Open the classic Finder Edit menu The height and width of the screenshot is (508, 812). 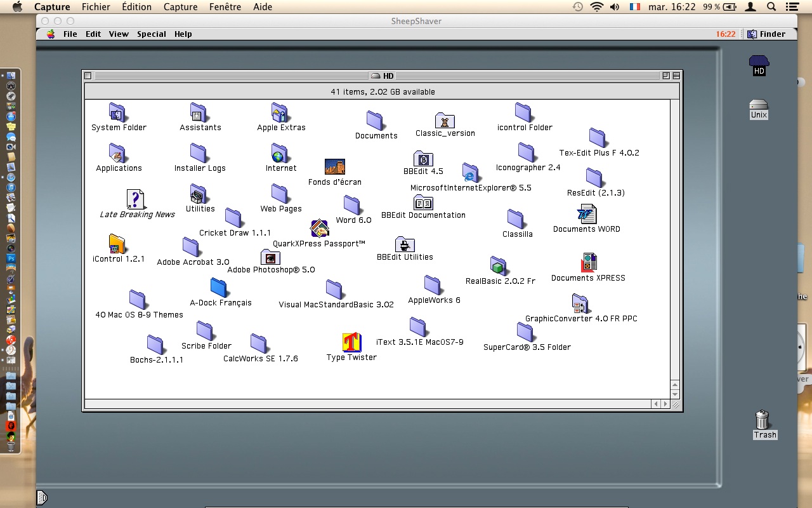93,34
